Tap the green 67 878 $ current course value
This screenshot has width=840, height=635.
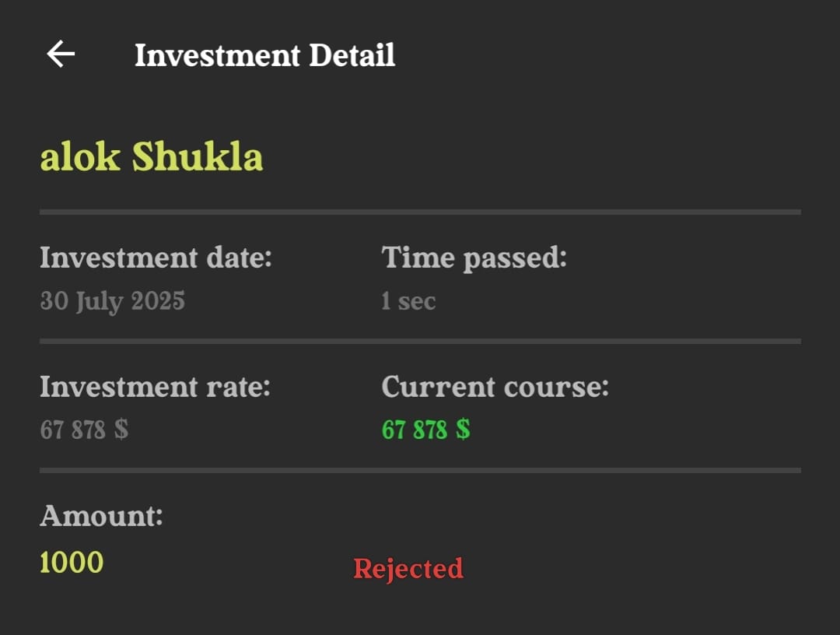(425, 429)
